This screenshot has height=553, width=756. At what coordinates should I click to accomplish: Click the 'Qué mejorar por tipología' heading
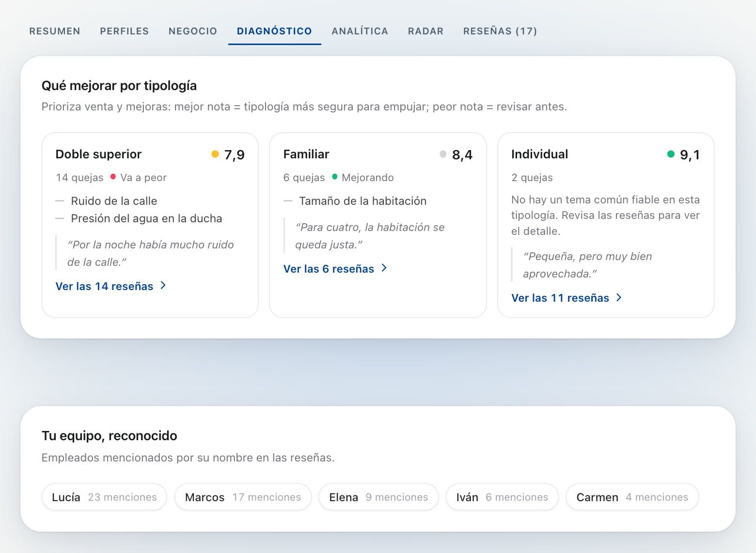119,86
